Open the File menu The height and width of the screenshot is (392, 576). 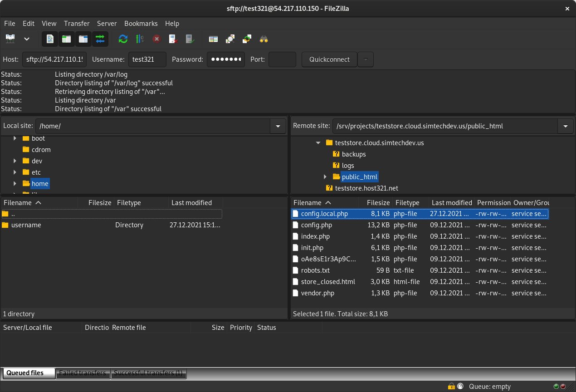coord(10,24)
